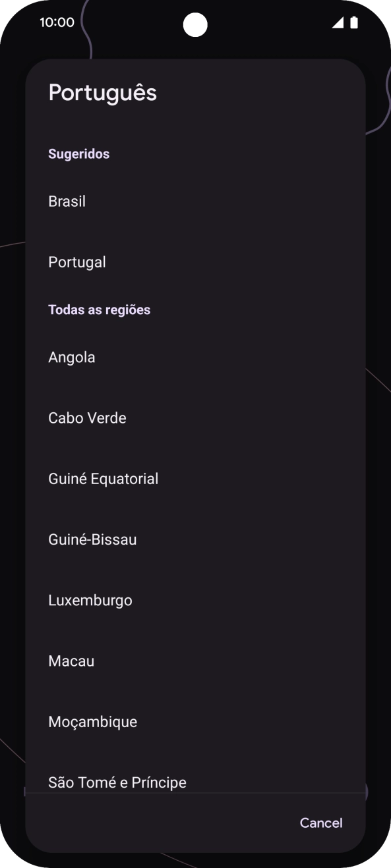Select Brasil from suggested regions
Screen dimensions: 391x868
[x=67, y=201]
